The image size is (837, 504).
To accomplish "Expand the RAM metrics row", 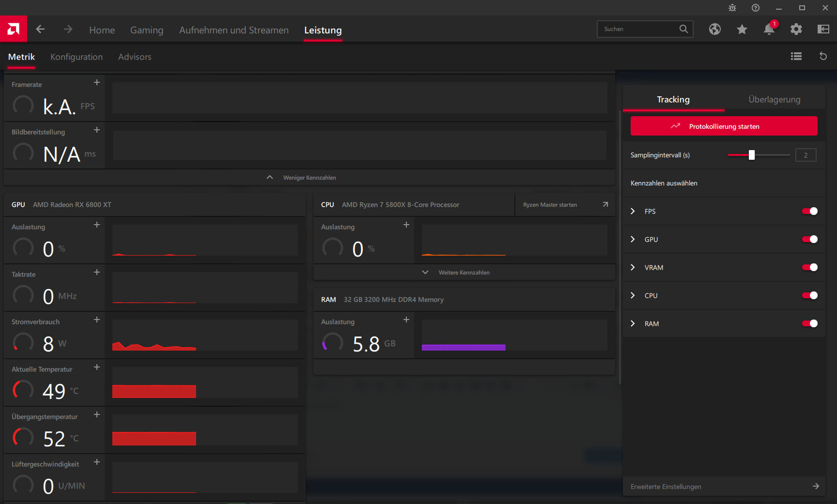I will click(633, 323).
